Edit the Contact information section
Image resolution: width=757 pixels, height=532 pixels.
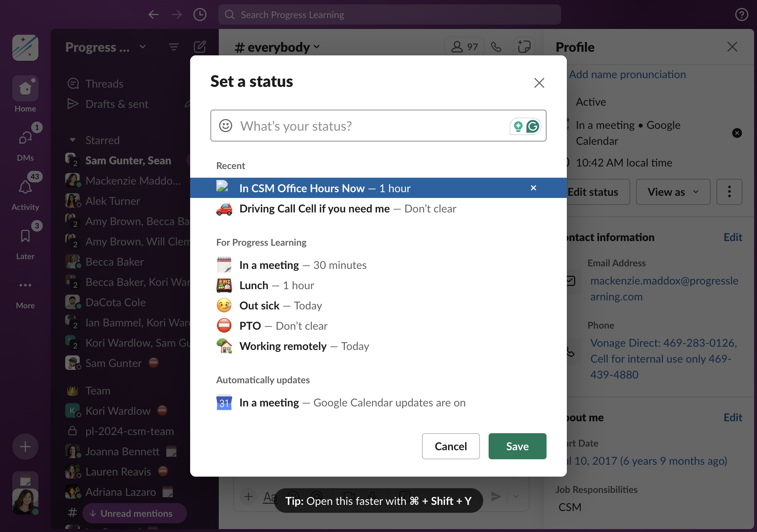(x=733, y=237)
